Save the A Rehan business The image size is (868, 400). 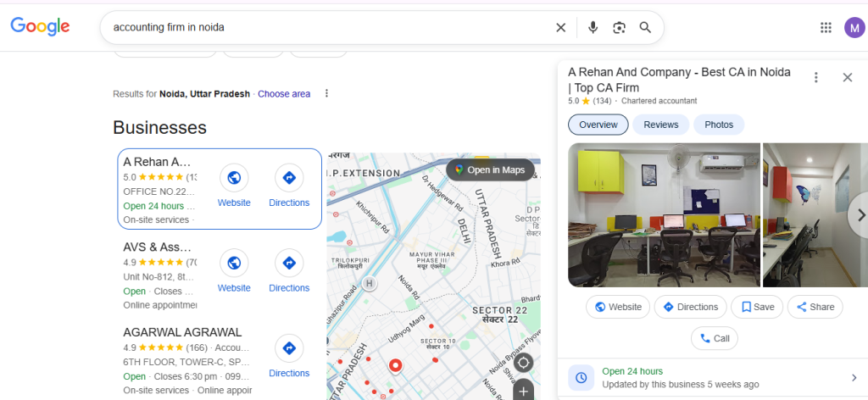(x=757, y=307)
